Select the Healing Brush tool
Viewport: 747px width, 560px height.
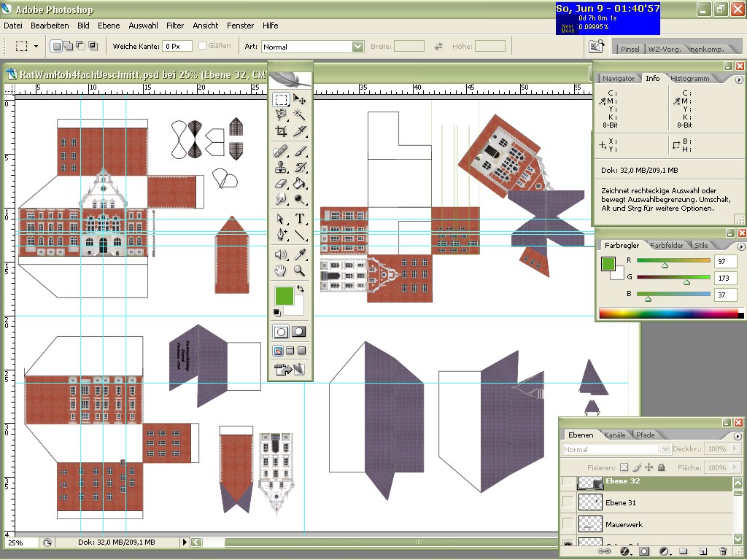pyautogui.click(x=281, y=152)
